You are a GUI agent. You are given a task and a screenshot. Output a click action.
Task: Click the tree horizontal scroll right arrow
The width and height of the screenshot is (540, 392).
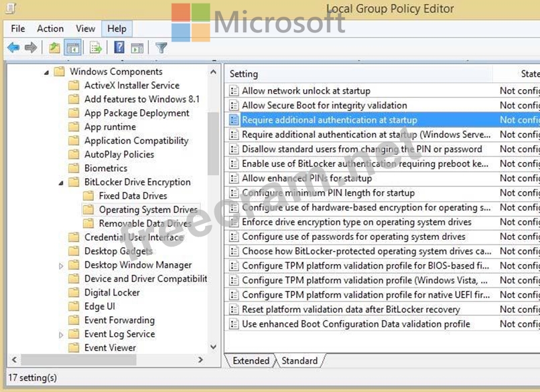click(200, 360)
